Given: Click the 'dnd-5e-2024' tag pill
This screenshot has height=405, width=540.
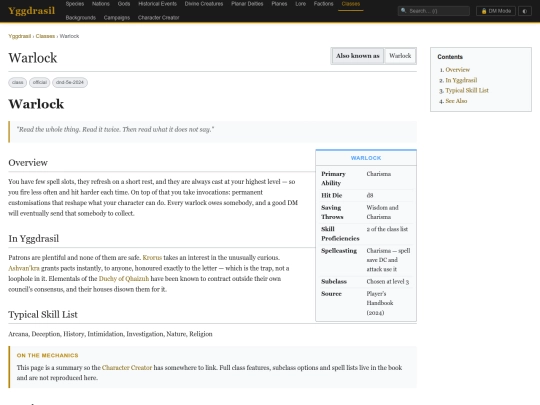Looking at the screenshot, I should click(x=70, y=82).
